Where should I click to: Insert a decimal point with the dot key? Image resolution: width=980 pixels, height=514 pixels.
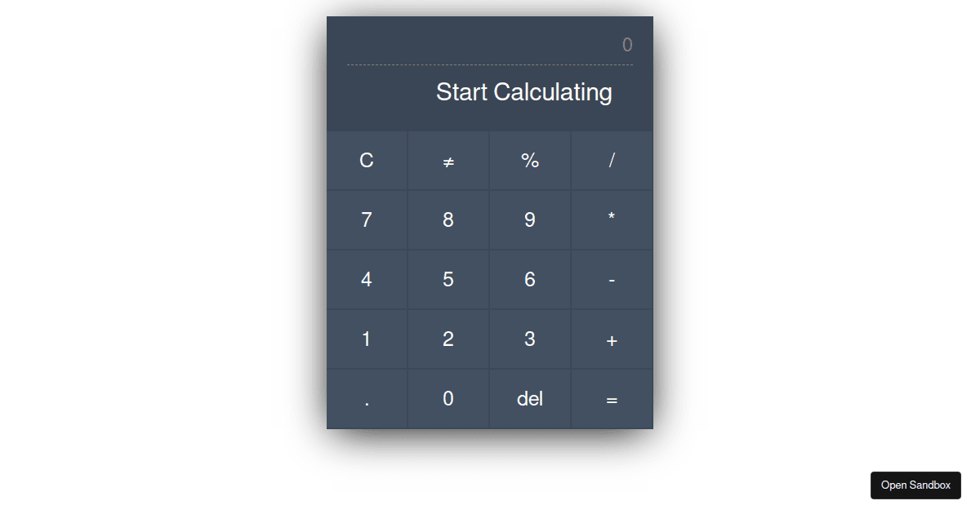367,399
